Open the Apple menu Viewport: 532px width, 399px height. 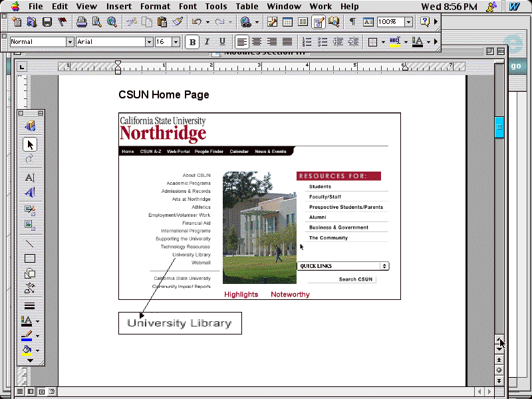tap(15, 6)
